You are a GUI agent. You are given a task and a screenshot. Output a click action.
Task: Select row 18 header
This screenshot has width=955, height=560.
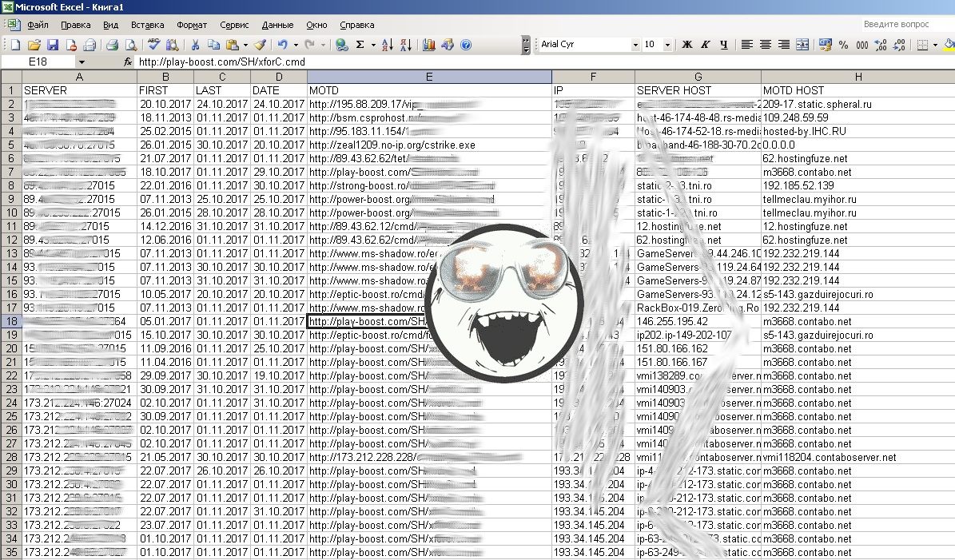pos(11,321)
